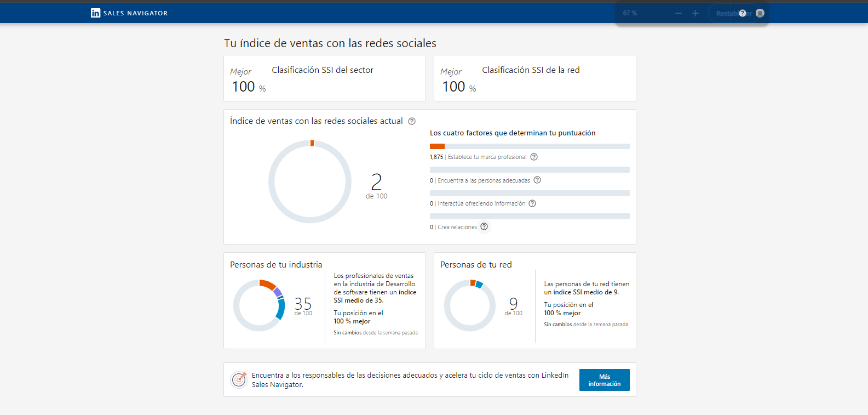Zoom in with the plus button

click(695, 13)
